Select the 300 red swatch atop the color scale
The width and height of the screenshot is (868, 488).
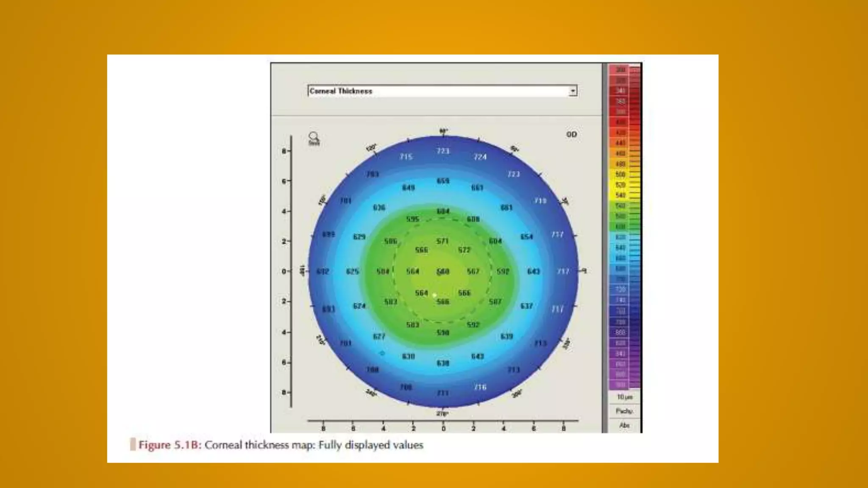point(620,70)
